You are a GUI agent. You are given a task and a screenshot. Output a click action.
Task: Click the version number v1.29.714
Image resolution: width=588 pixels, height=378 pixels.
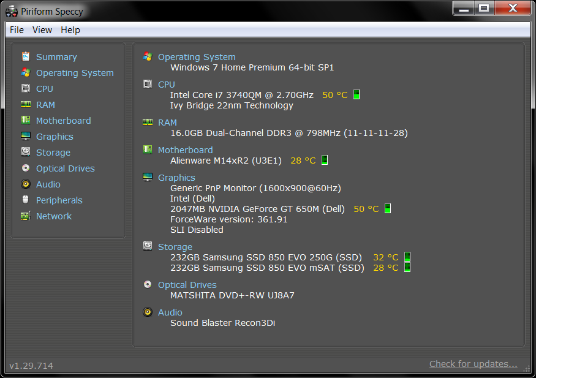click(x=31, y=366)
